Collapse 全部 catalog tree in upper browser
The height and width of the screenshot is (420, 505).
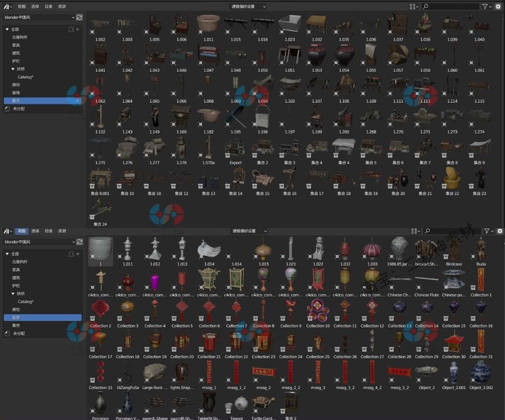pyautogui.click(x=7, y=30)
